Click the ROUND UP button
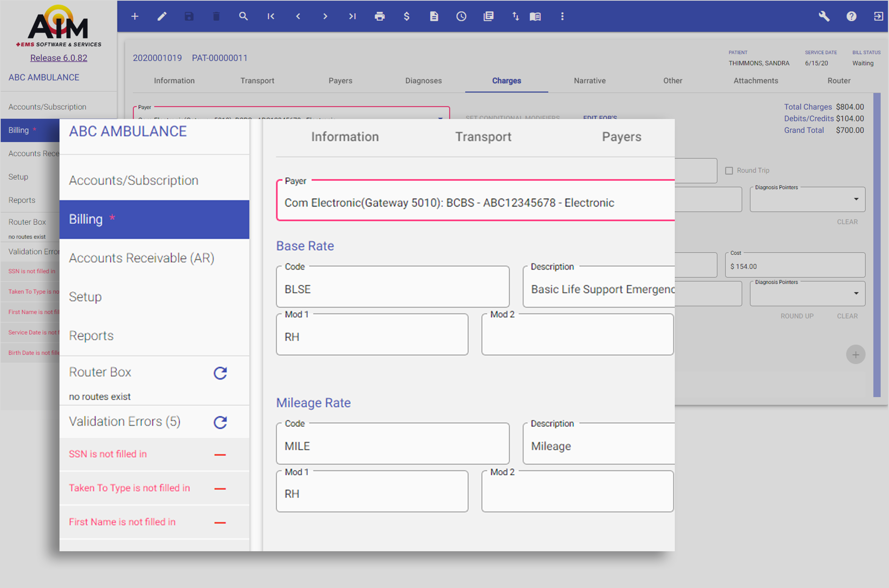The width and height of the screenshot is (889, 588). point(797,316)
